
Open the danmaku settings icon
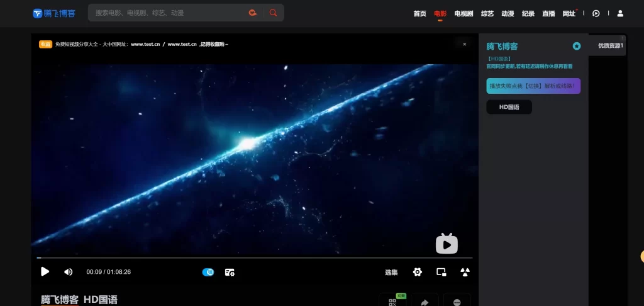[x=230, y=272]
